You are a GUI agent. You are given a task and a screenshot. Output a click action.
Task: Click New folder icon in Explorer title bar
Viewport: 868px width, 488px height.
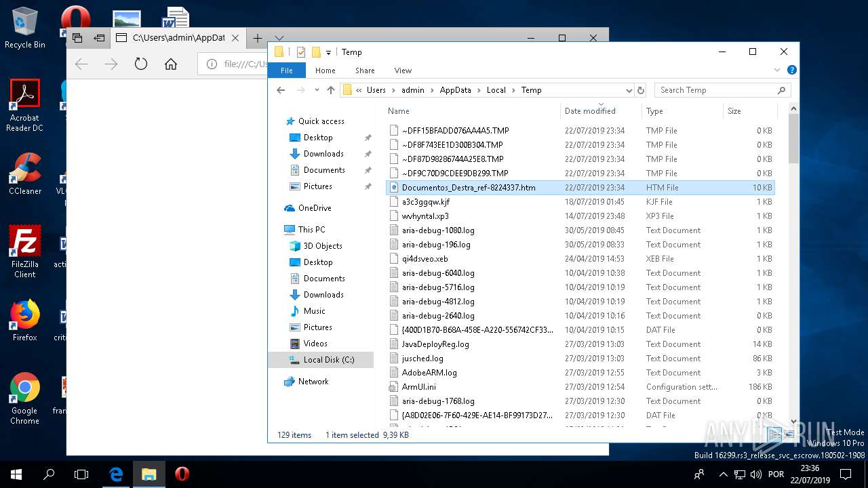click(316, 52)
